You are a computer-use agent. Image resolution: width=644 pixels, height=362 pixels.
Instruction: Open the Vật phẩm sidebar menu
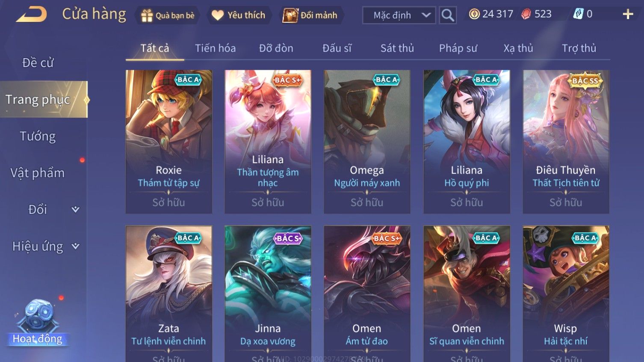[38, 173]
